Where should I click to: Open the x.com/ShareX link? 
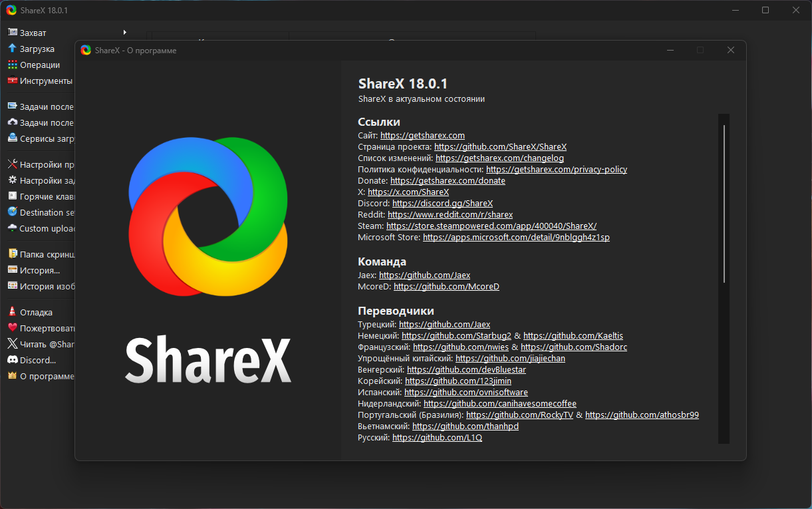(408, 192)
